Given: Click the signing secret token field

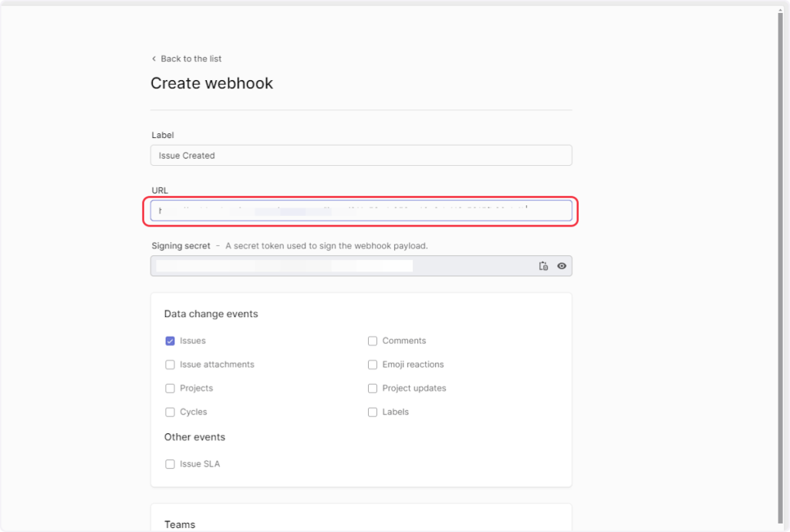Looking at the screenshot, I should pos(339,266).
